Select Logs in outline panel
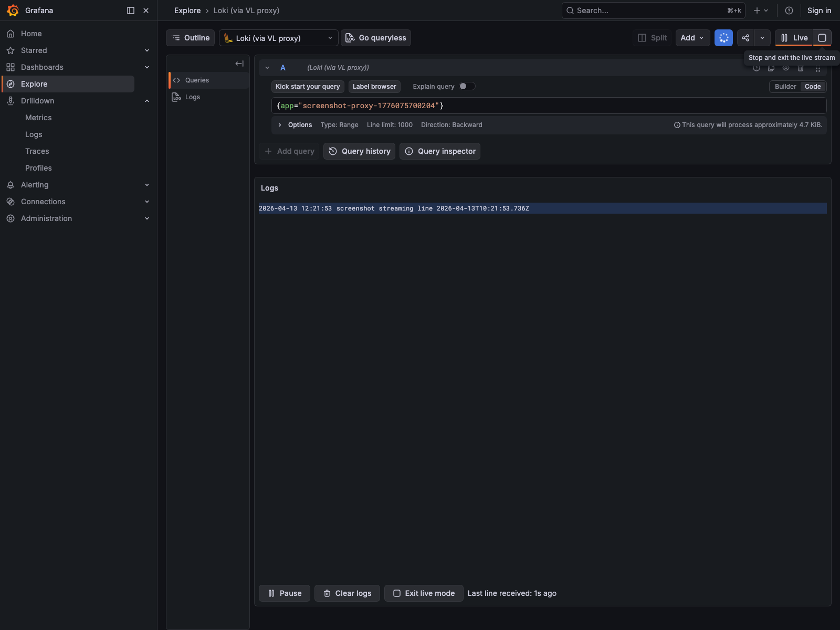The height and width of the screenshot is (630, 840). tap(208, 97)
